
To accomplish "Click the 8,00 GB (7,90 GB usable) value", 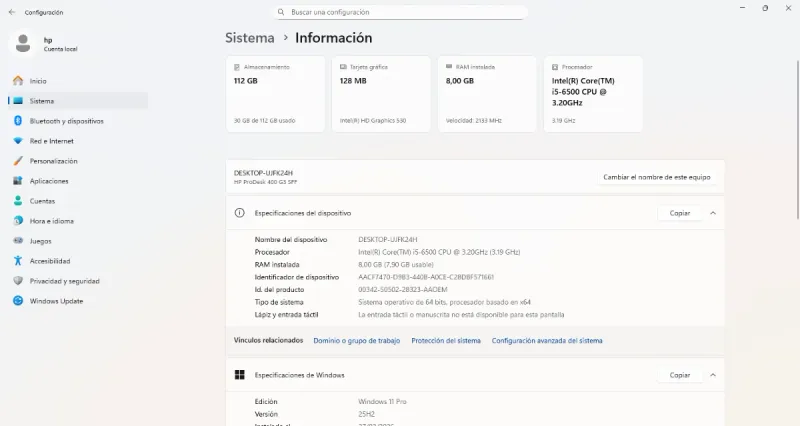I will (x=396, y=264).
